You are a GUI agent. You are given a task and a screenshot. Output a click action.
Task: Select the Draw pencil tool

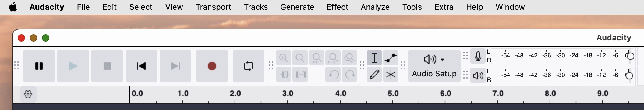pyautogui.click(x=374, y=74)
